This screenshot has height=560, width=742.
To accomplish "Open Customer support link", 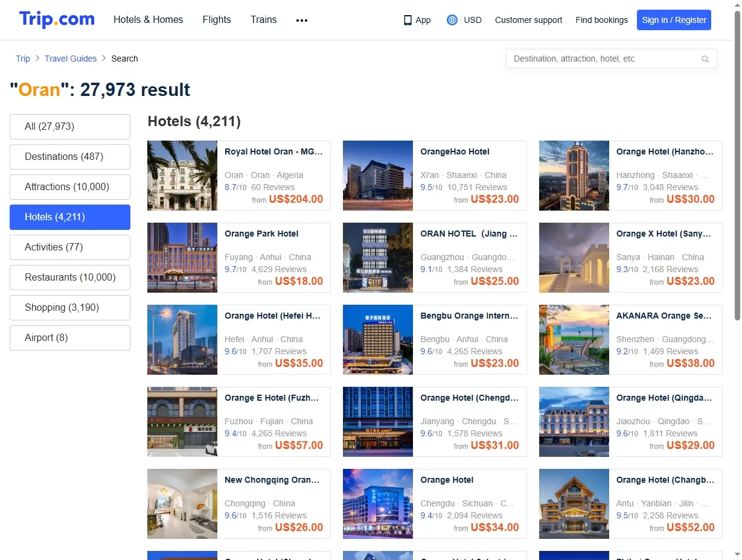I will point(528,20).
